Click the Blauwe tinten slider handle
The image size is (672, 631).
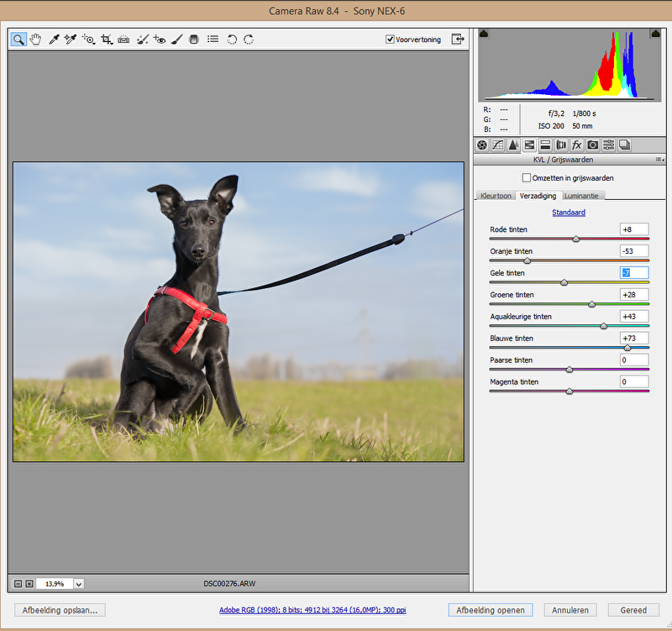[x=627, y=348]
